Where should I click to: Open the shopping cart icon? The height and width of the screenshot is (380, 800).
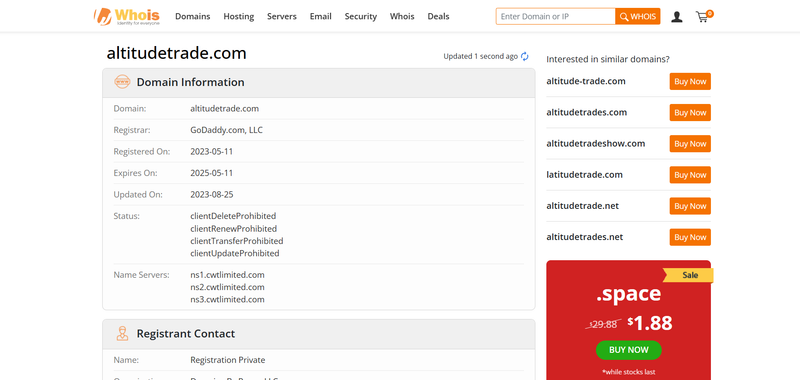(704, 16)
